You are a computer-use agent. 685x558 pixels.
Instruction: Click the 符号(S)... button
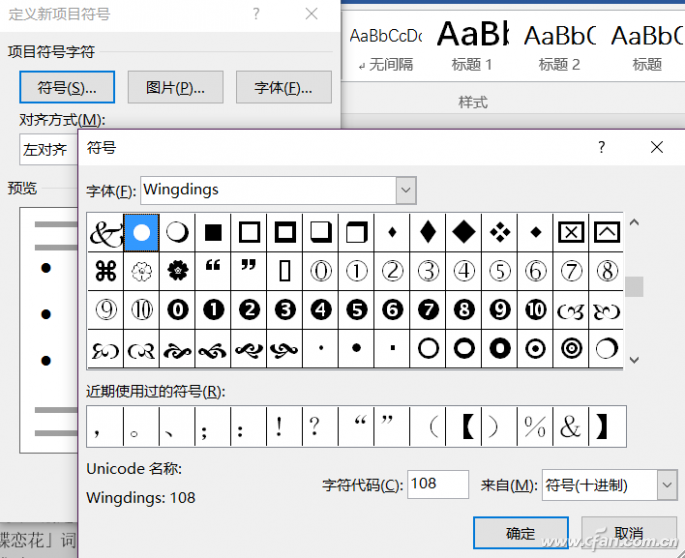tap(67, 87)
